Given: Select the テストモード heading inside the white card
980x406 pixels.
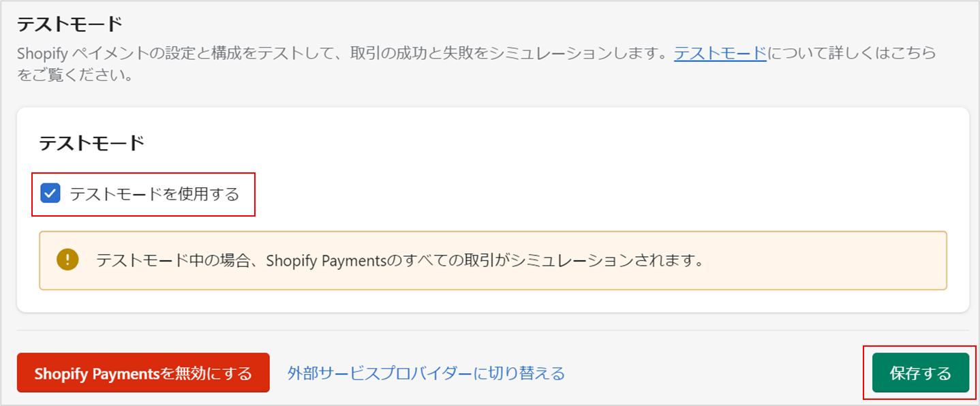Looking at the screenshot, I should point(92,143).
